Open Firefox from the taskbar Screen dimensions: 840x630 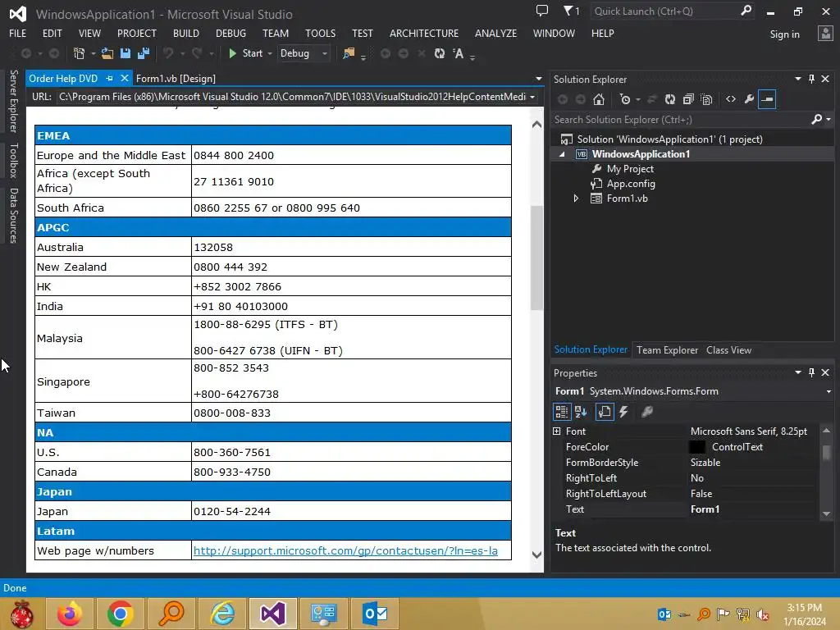pyautogui.click(x=71, y=614)
